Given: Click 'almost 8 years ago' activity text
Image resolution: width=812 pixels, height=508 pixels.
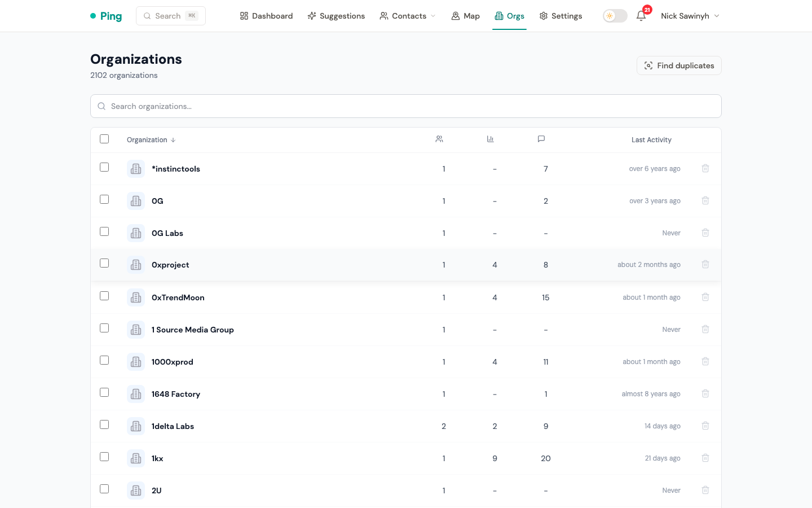Looking at the screenshot, I should [651, 394].
